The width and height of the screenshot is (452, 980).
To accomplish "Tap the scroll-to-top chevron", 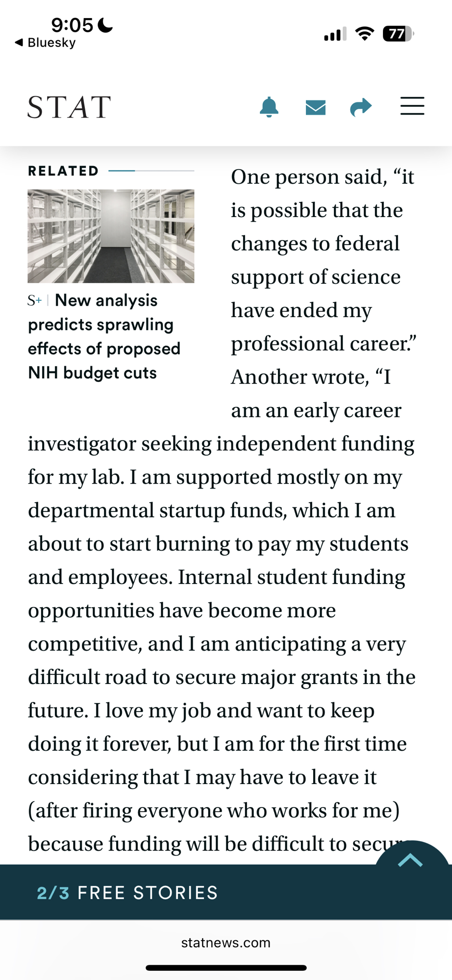I will (x=410, y=859).
